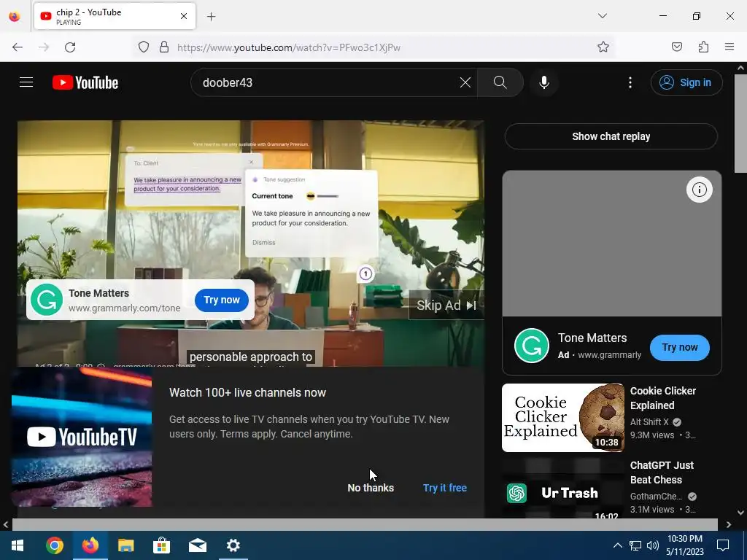Open Settings gear on the taskbar
The width and height of the screenshot is (747, 560).
pyautogui.click(x=233, y=545)
